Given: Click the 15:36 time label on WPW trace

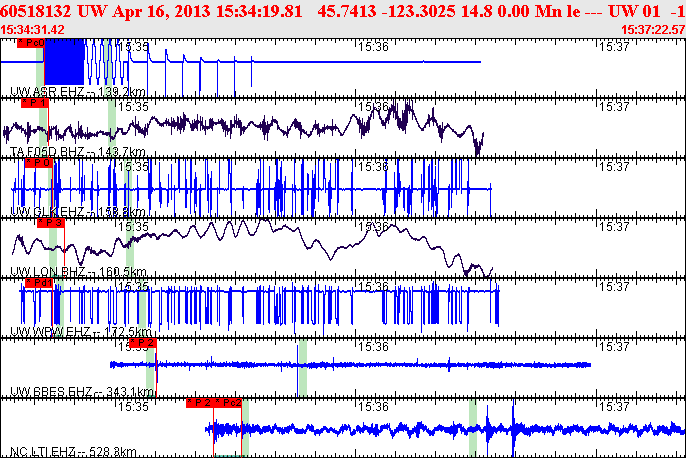Looking at the screenshot, I should pos(373,287).
